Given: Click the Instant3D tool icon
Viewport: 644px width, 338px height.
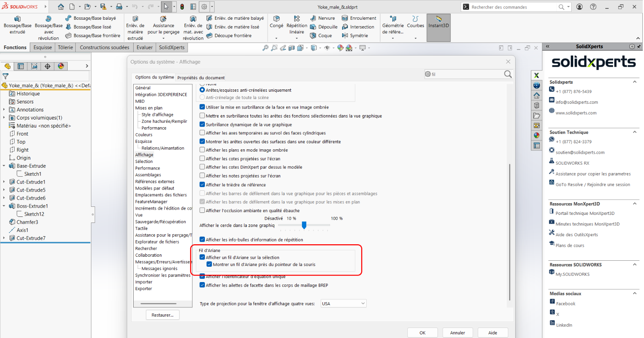Looking at the screenshot, I should (438, 19).
